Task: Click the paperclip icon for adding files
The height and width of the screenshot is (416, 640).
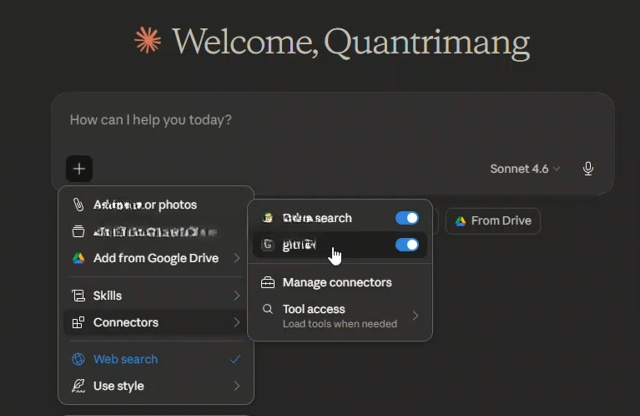Action: tap(78, 205)
